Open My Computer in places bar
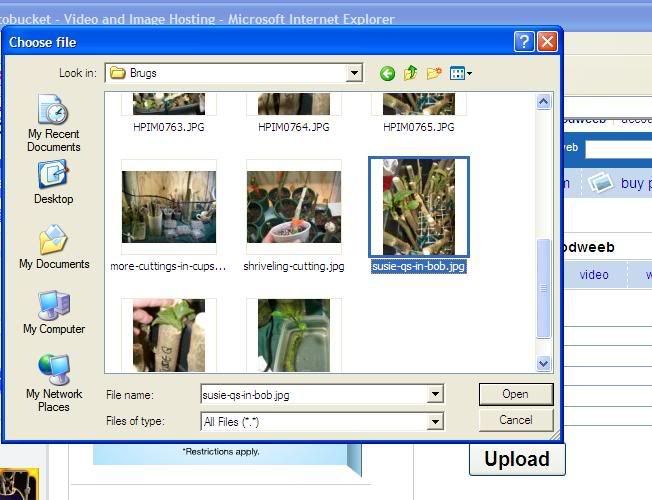 (x=54, y=312)
